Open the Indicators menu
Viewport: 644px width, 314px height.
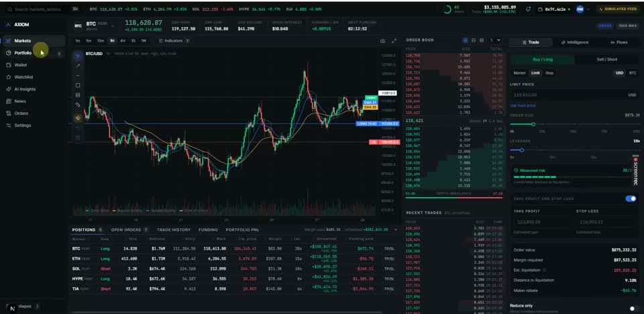point(174,41)
